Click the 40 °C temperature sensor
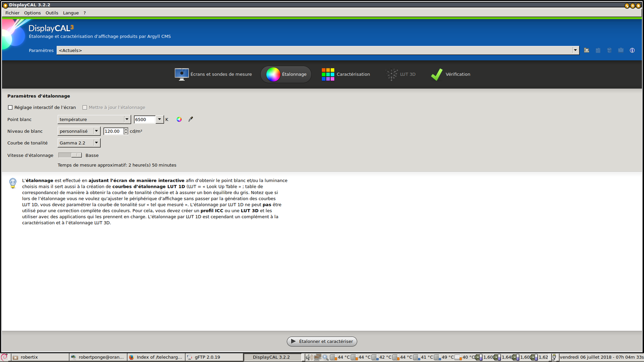This screenshot has height=362, width=644. 465,357
